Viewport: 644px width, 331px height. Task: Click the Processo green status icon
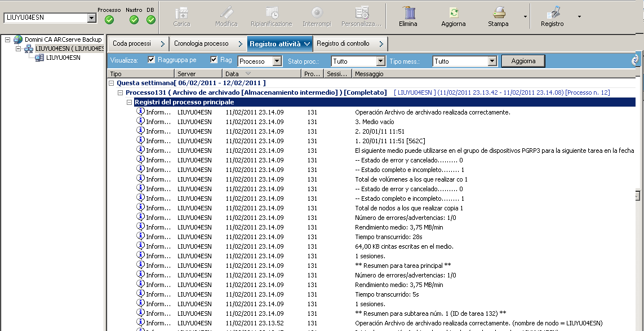click(109, 20)
